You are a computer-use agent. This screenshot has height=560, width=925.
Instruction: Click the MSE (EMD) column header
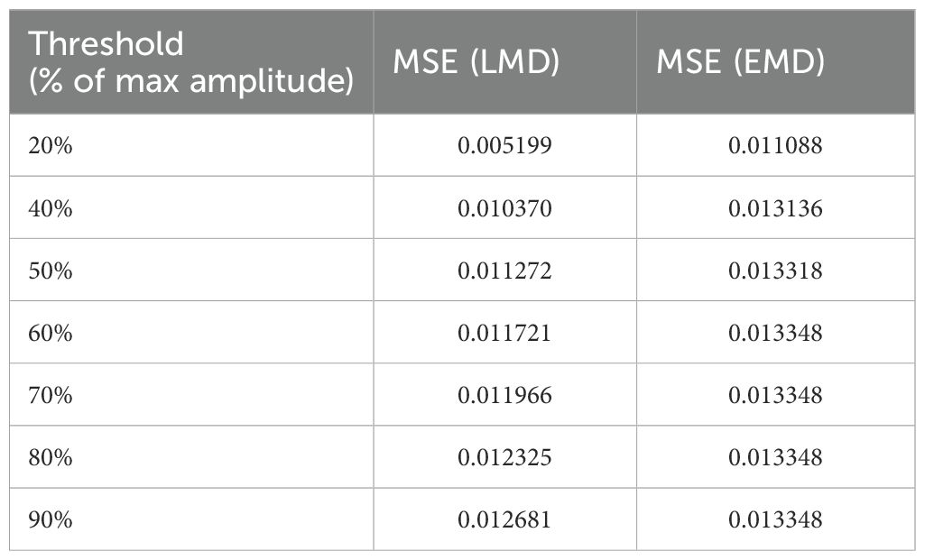(x=740, y=62)
